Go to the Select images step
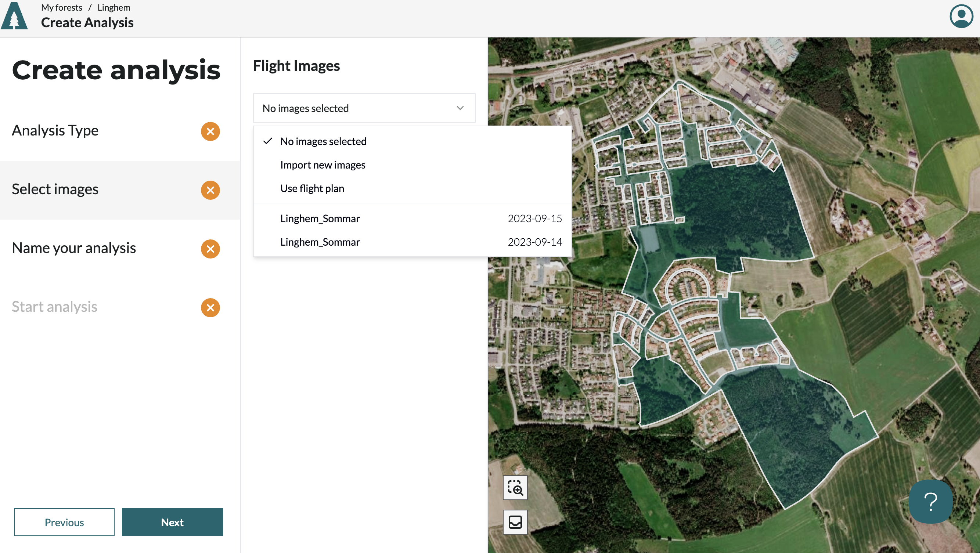 120,190
